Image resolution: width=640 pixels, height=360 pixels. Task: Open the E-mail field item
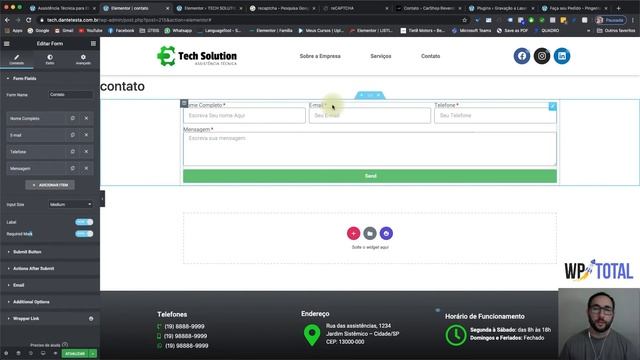(36, 135)
